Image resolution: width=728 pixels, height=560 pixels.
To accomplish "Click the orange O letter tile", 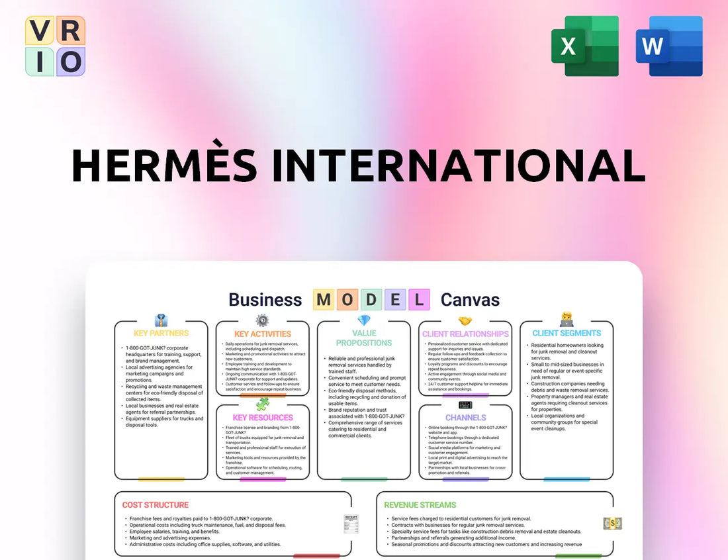I will [347, 300].
